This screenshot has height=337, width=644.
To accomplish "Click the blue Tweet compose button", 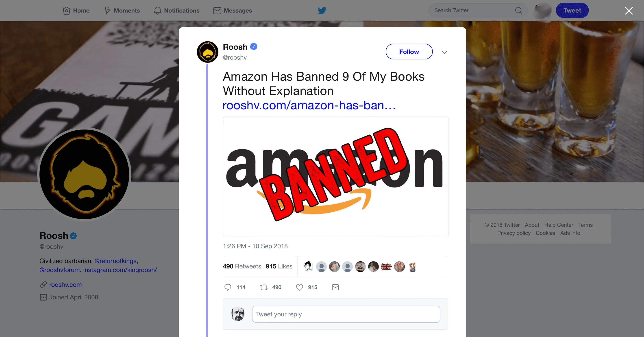I will (x=572, y=11).
